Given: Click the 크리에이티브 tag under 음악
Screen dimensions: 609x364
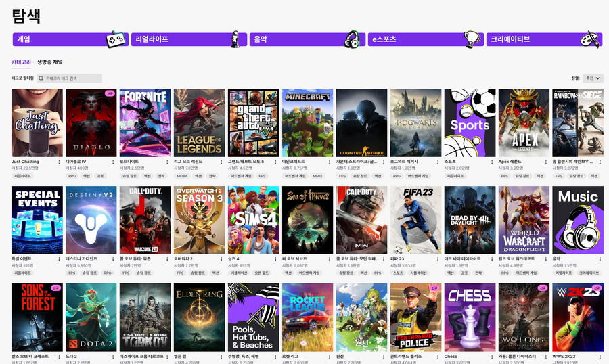Looking at the screenshot, I should click(589, 273).
